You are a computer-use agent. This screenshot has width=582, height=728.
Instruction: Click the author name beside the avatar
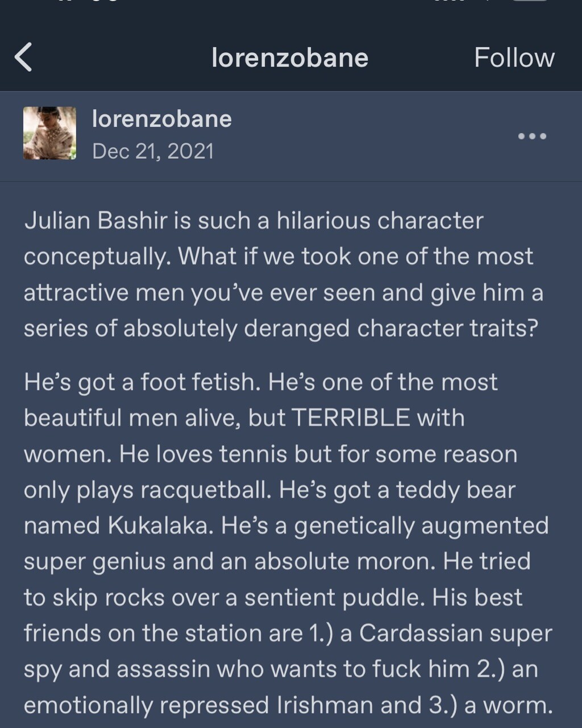[x=162, y=119]
